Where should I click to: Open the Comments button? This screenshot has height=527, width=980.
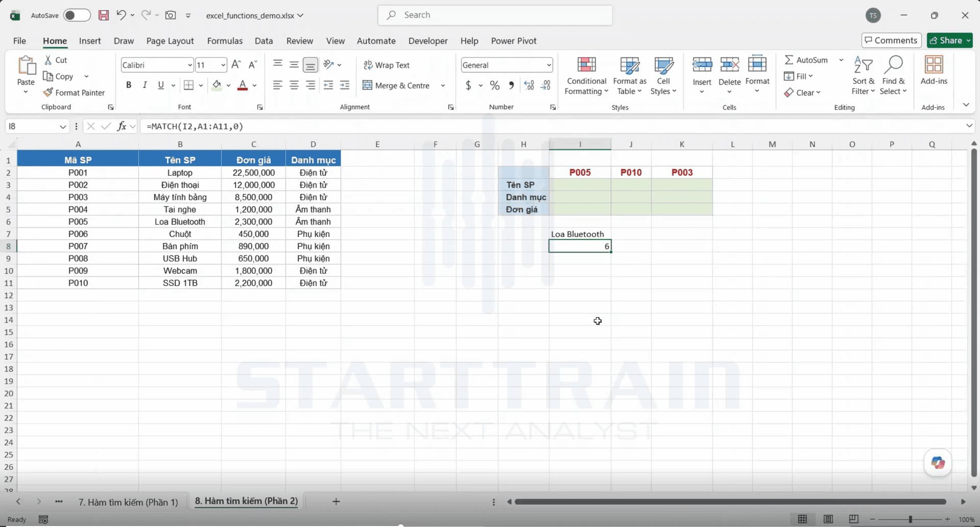[x=891, y=40]
